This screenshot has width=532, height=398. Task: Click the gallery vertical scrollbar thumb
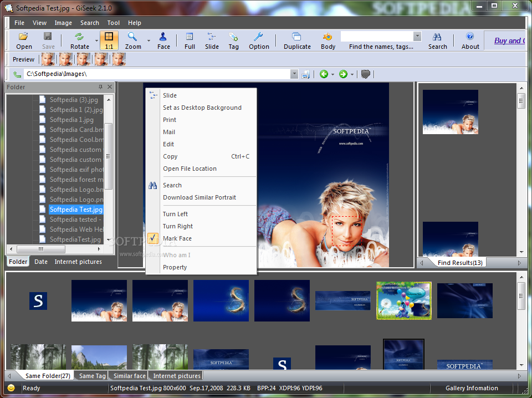tap(521, 295)
